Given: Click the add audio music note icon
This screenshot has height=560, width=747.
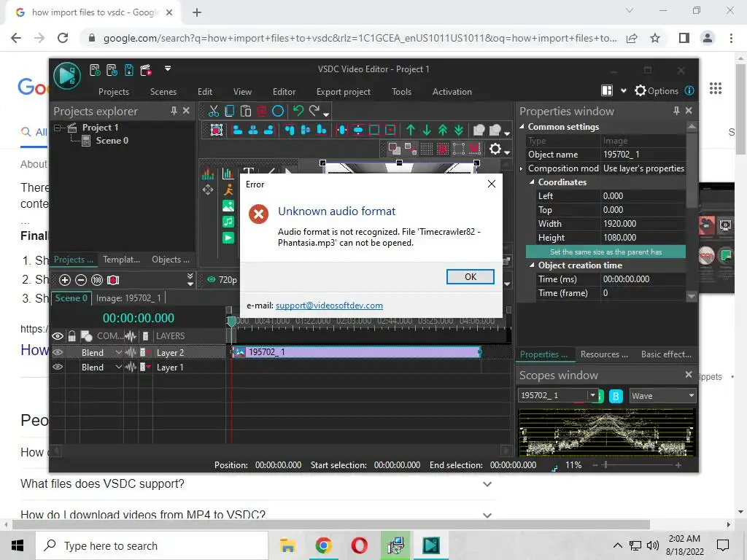Looking at the screenshot, I should [228, 222].
